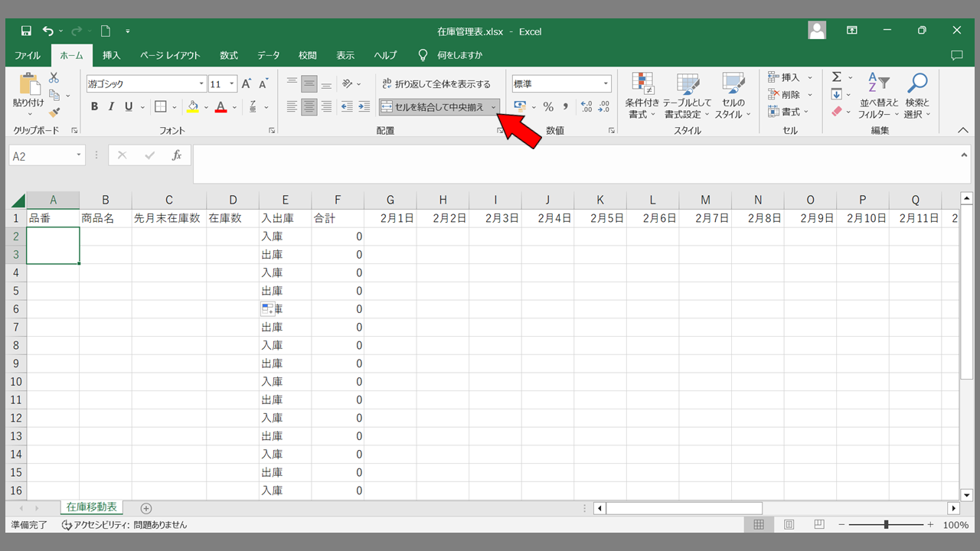Select the 在庫移動表 sheet tab
This screenshot has width=980, height=551.
coord(92,507)
